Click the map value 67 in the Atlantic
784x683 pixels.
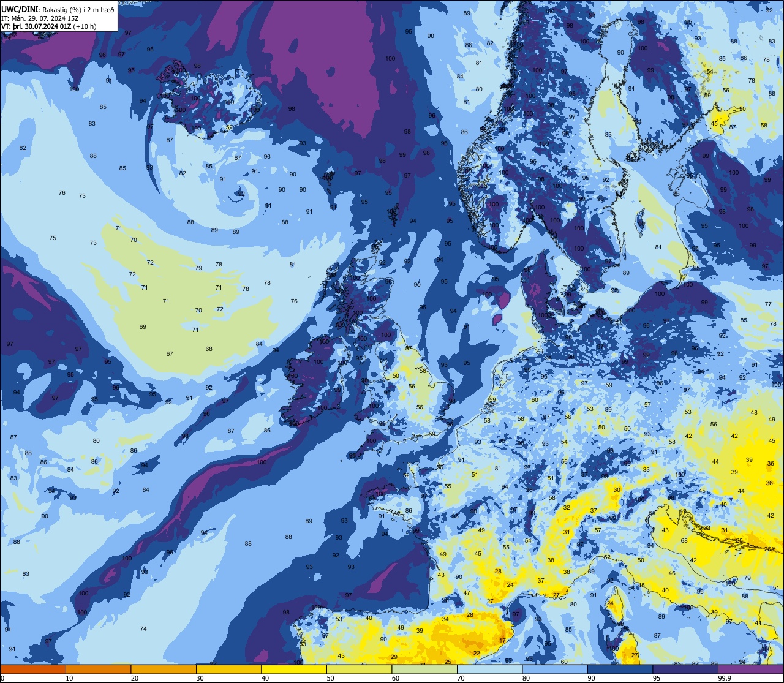(x=170, y=353)
